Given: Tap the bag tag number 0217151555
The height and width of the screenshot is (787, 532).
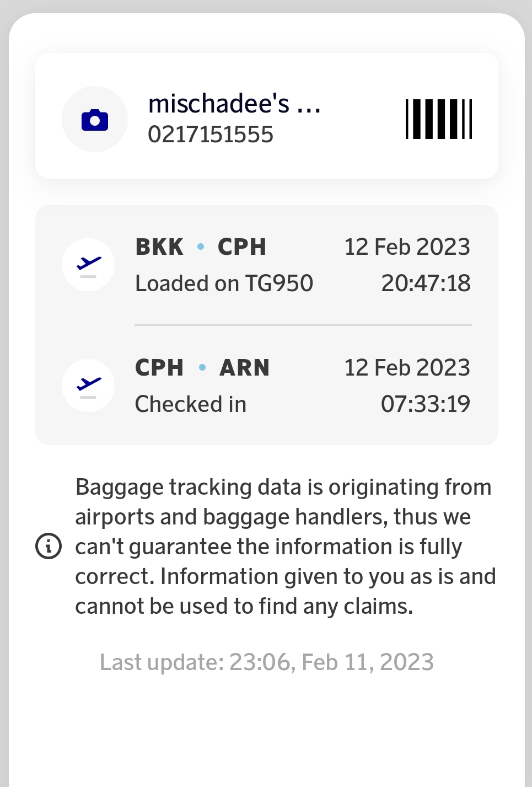Looking at the screenshot, I should [211, 135].
